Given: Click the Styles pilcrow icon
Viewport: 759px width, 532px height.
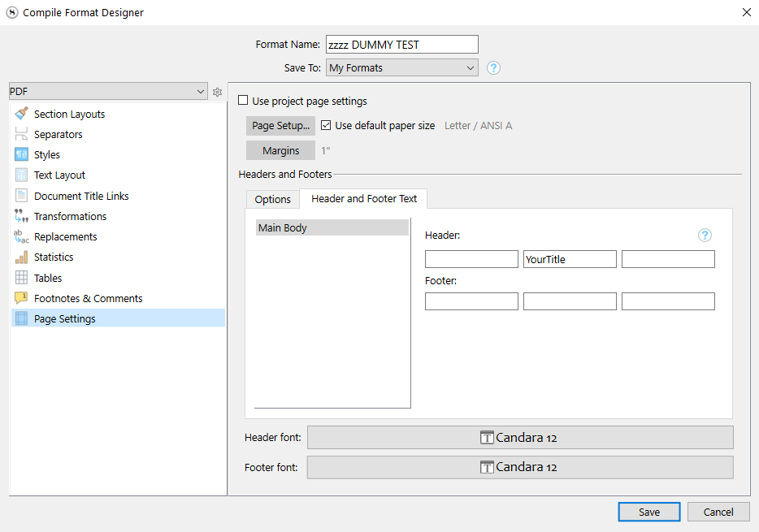Looking at the screenshot, I should point(21,154).
